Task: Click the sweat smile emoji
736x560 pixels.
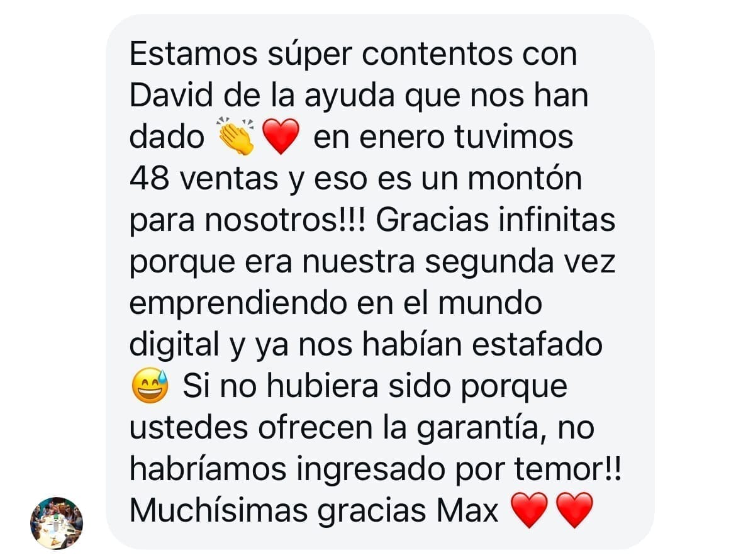Action: (x=150, y=385)
